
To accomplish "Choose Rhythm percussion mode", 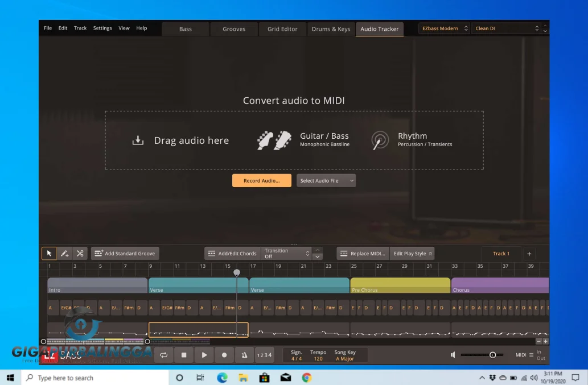I will [x=412, y=140].
